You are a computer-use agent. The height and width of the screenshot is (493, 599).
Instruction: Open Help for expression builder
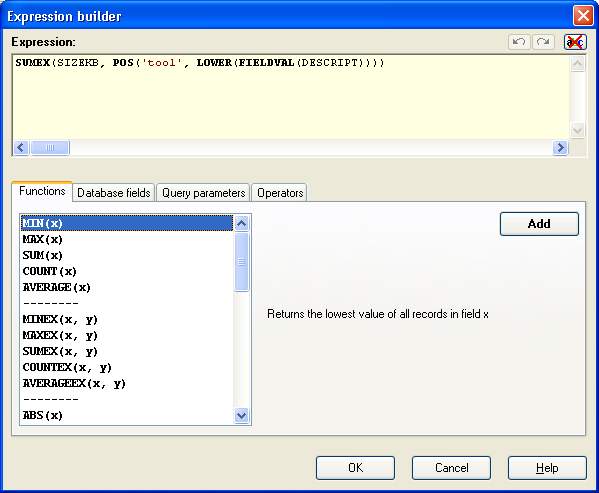[547, 468]
